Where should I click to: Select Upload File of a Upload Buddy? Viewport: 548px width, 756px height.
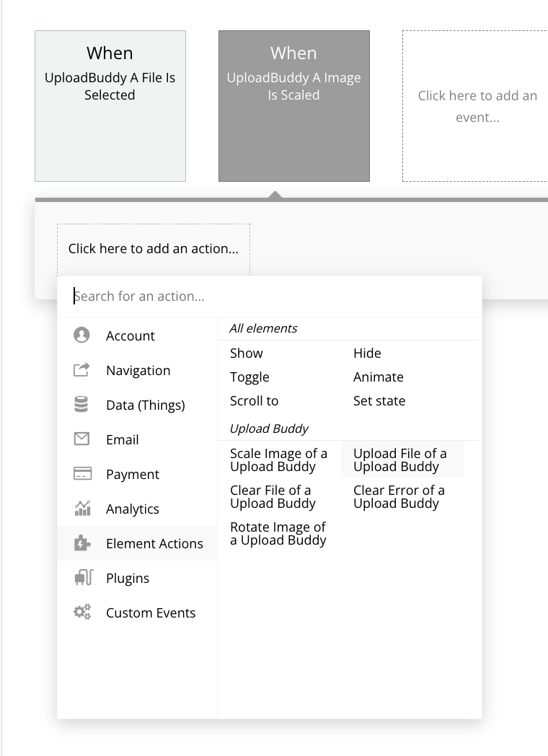pos(400,460)
